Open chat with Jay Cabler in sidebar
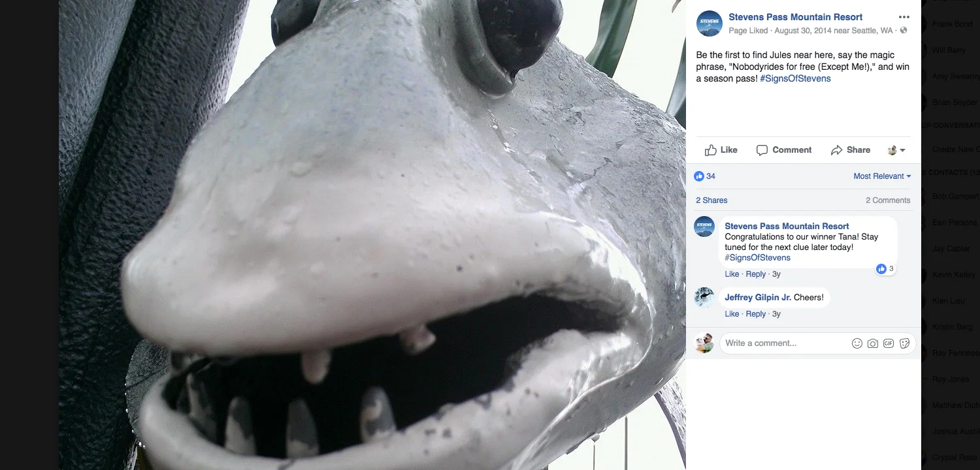This screenshot has width=980, height=470. coord(951,249)
